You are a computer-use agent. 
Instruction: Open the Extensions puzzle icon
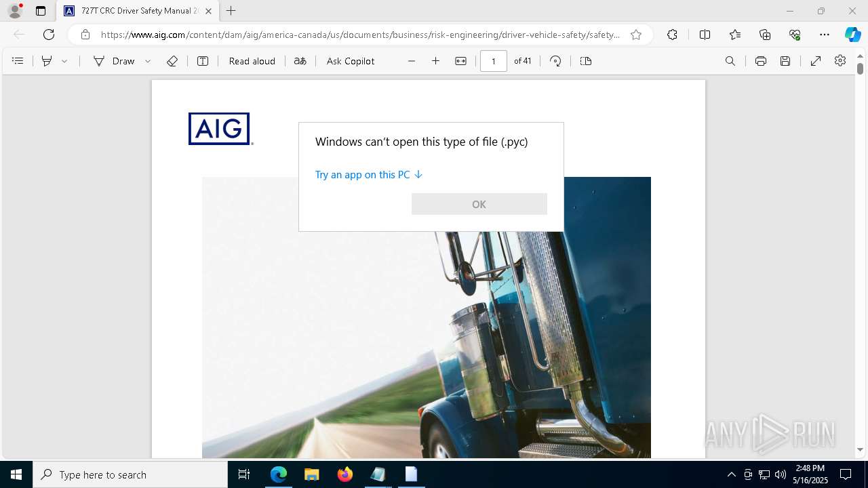[672, 35]
